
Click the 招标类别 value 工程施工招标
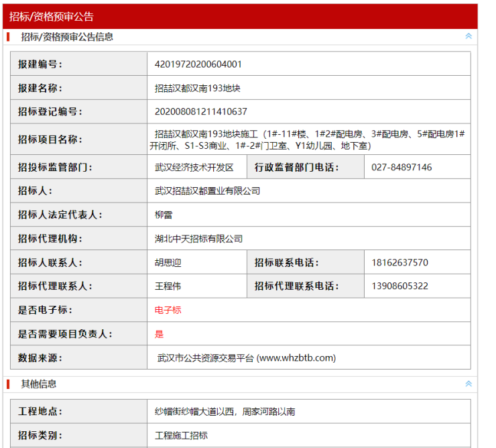(181, 435)
